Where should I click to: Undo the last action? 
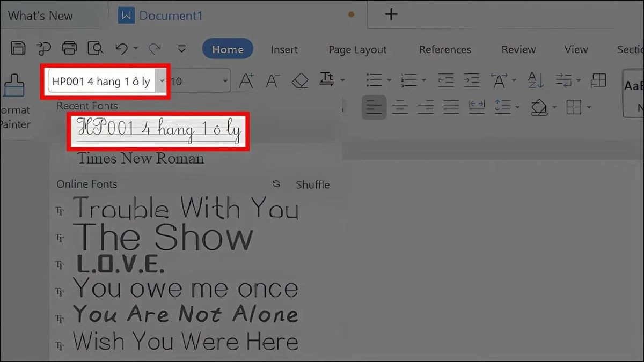pyautogui.click(x=120, y=48)
